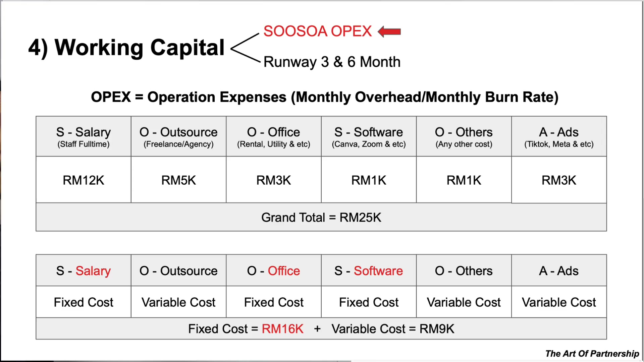Screen dimensions: 644x362
Task: Click 'O - Outsource' header in second table
Action: pyautogui.click(x=178, y=271)
